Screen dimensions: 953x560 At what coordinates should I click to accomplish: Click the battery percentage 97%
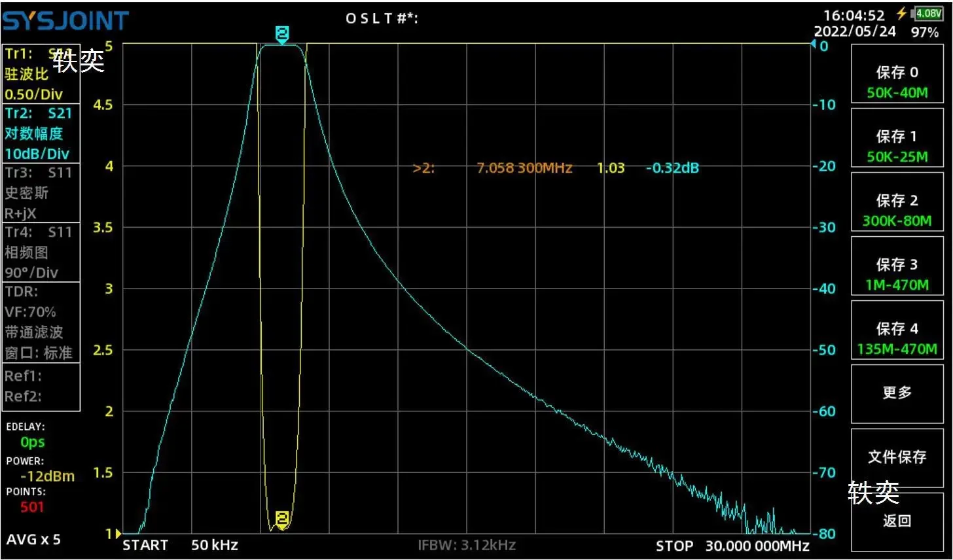point(925,32)
